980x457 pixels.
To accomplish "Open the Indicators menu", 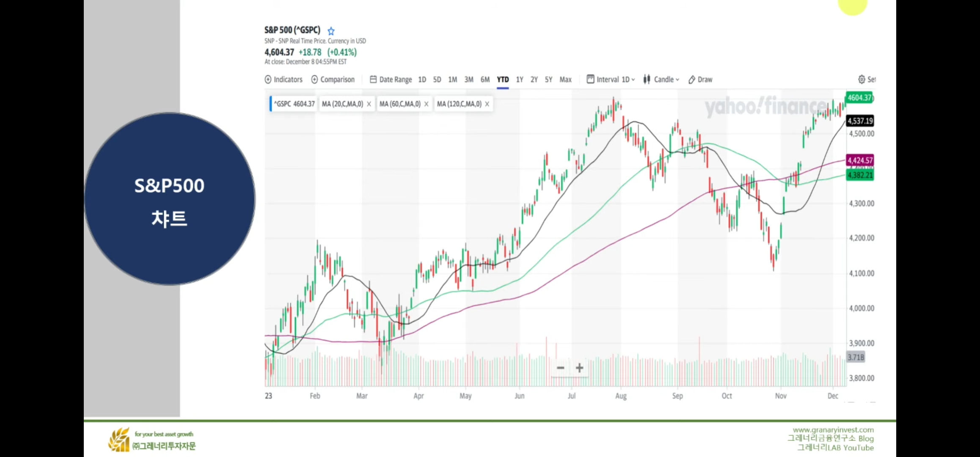I will coord(284,80).
